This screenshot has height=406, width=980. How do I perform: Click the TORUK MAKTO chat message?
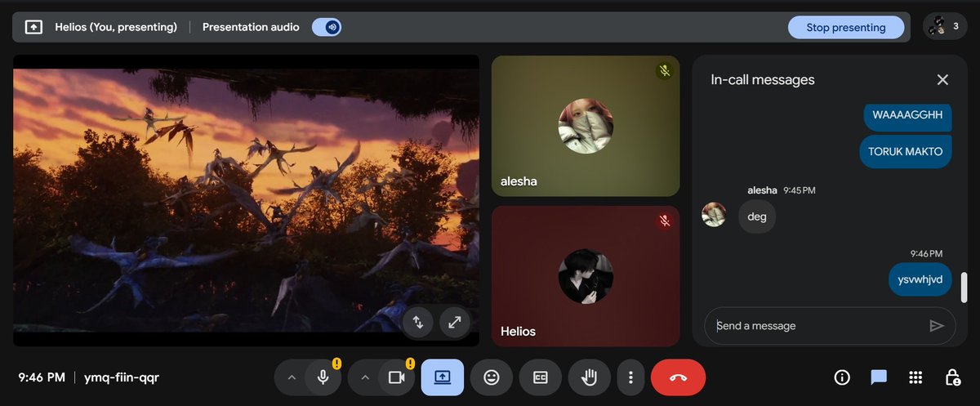(x=906, y=152)
